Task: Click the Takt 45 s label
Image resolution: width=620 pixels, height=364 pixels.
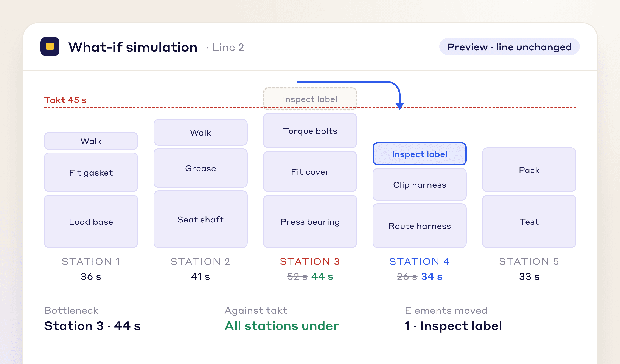Action: click(x=65, y=100)
